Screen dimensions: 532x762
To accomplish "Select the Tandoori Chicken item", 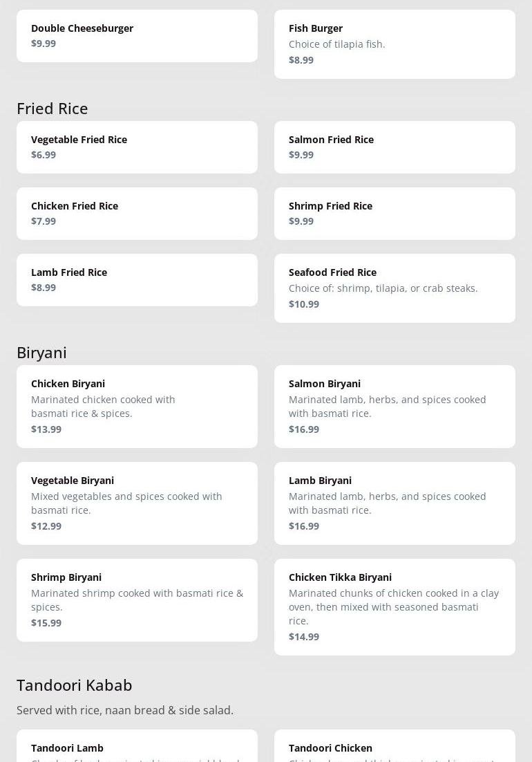I will (x=395, y=748).
